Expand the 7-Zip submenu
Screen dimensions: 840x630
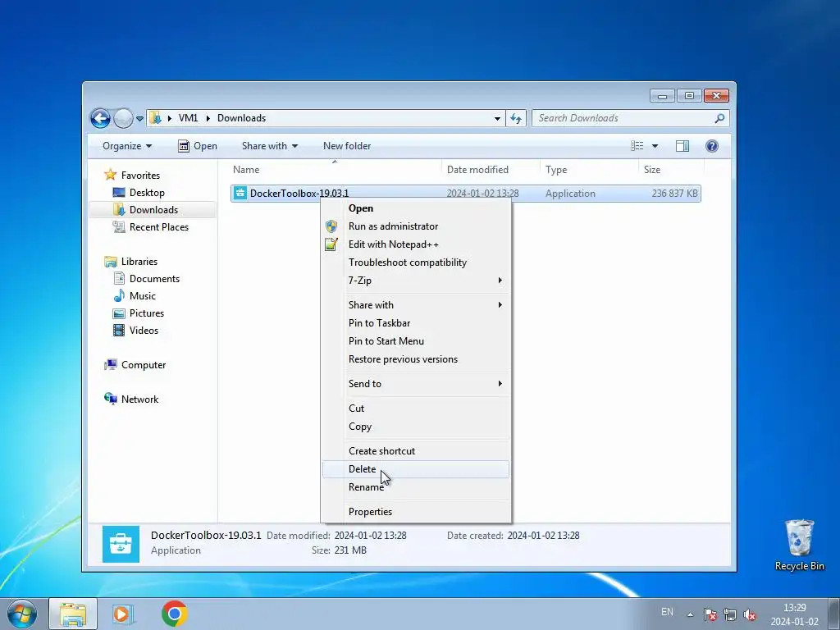pyautogui.click(x=416, y=281)
